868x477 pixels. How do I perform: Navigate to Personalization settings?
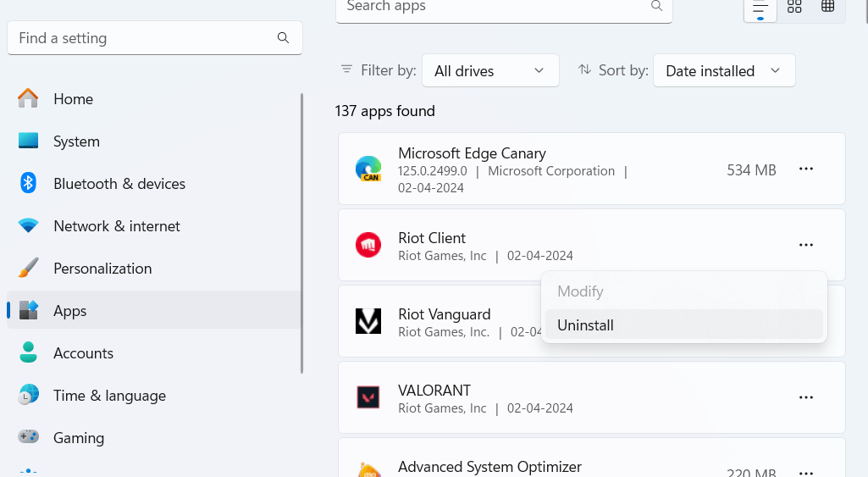(x=102, y=269)
